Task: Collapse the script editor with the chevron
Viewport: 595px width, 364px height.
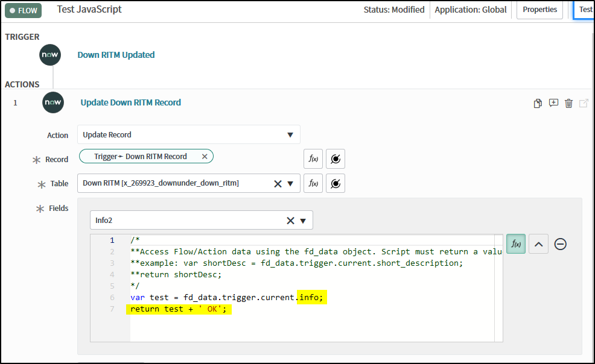Action: [x=538, y=244]
